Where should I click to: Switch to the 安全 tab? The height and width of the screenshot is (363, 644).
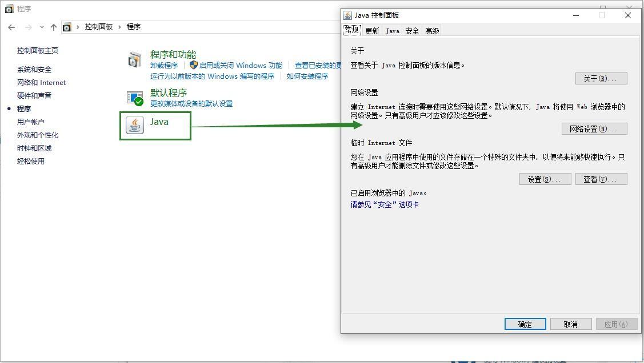tap(412, 31)
